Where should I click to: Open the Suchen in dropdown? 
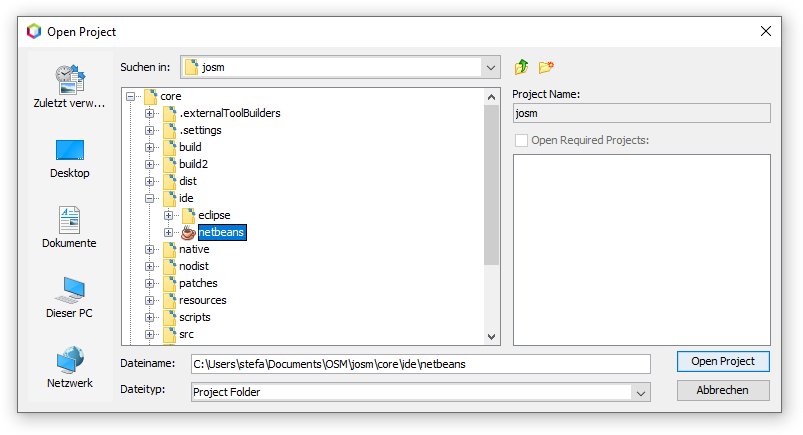[x=490, y=67]
